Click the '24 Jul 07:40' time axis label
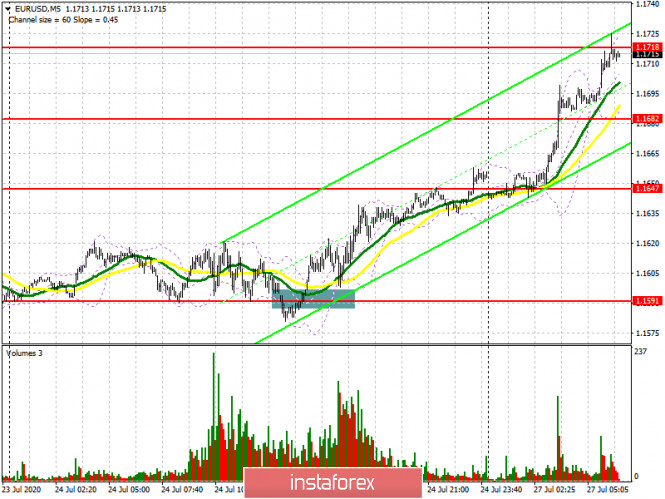This screenshot has height=499, width=665. click(x=182, y=489)
